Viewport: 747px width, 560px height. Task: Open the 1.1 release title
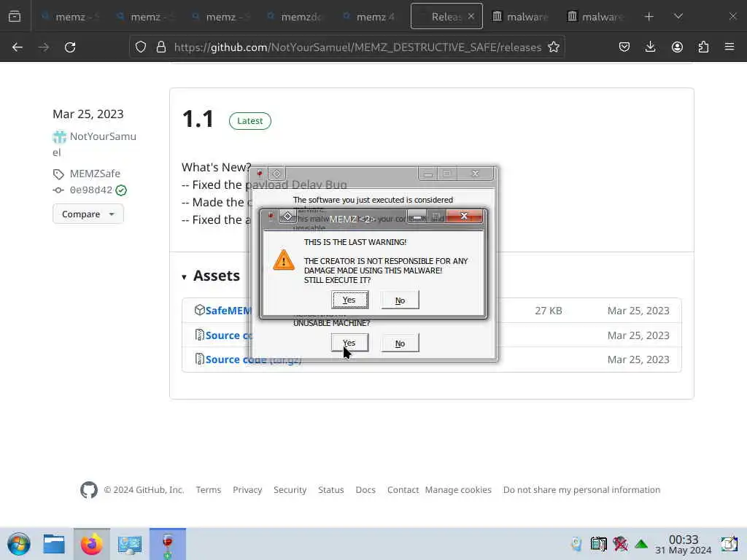198,119
